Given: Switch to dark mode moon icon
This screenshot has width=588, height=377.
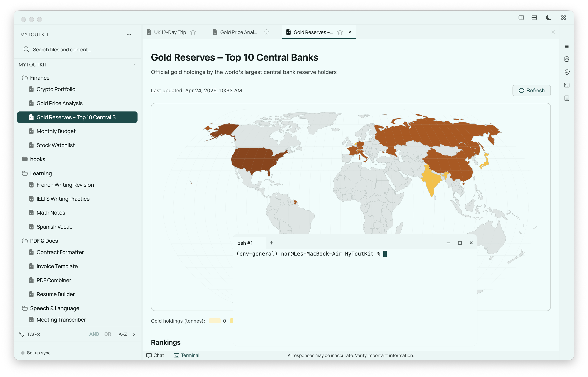Looking at the screenshot, I should click(x=549, y=18).
